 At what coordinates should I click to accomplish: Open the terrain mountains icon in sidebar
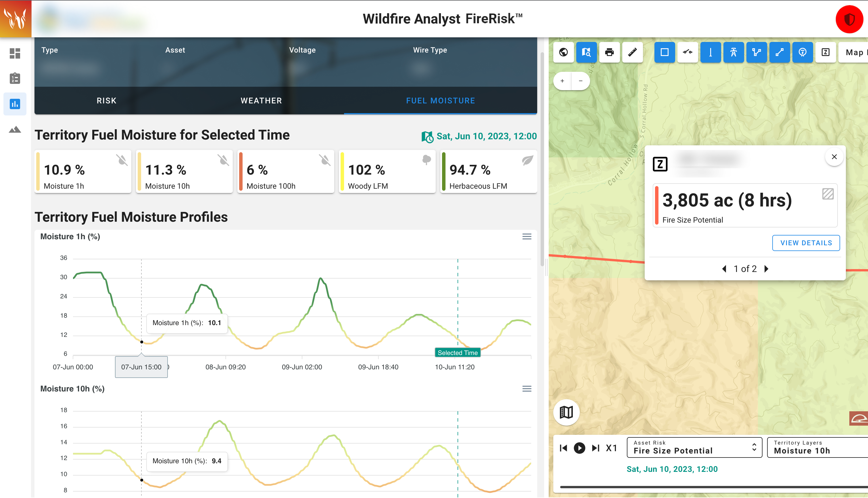(x=15, y=130)
